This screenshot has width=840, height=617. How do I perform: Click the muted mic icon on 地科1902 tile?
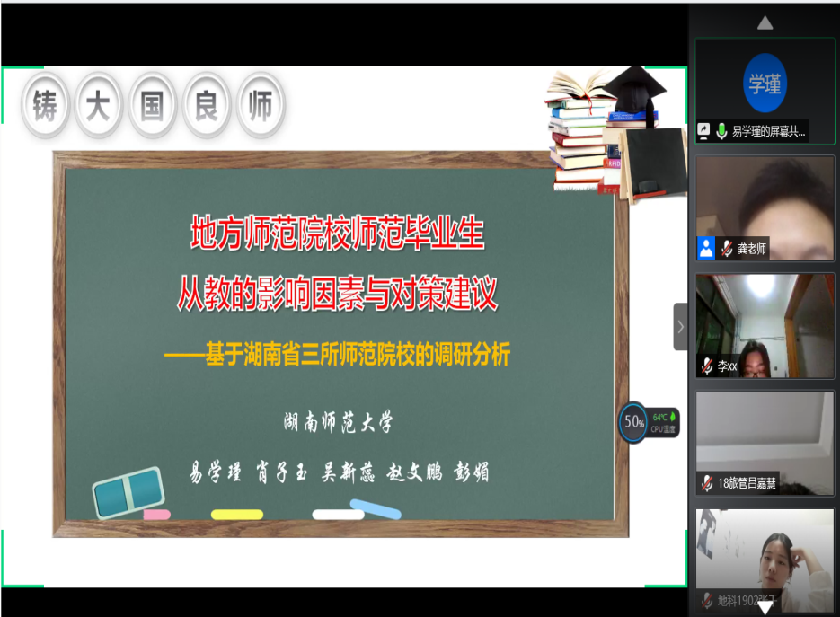[x=708, y=601]
